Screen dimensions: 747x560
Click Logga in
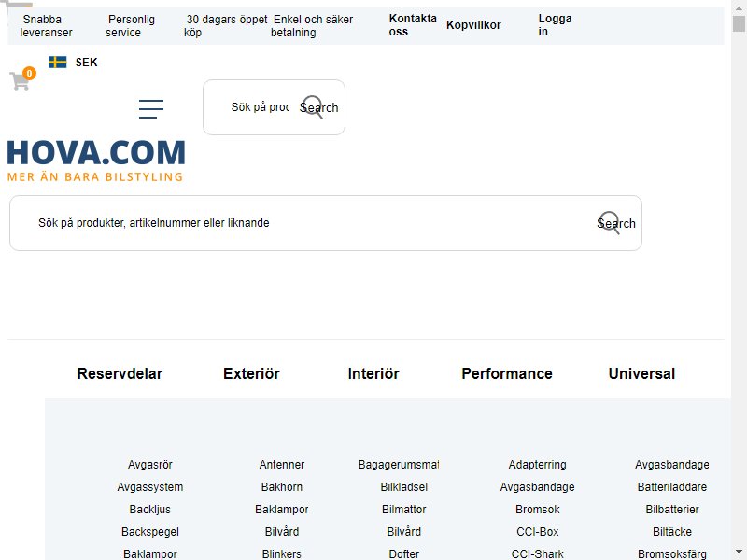(x=555, y=25)
